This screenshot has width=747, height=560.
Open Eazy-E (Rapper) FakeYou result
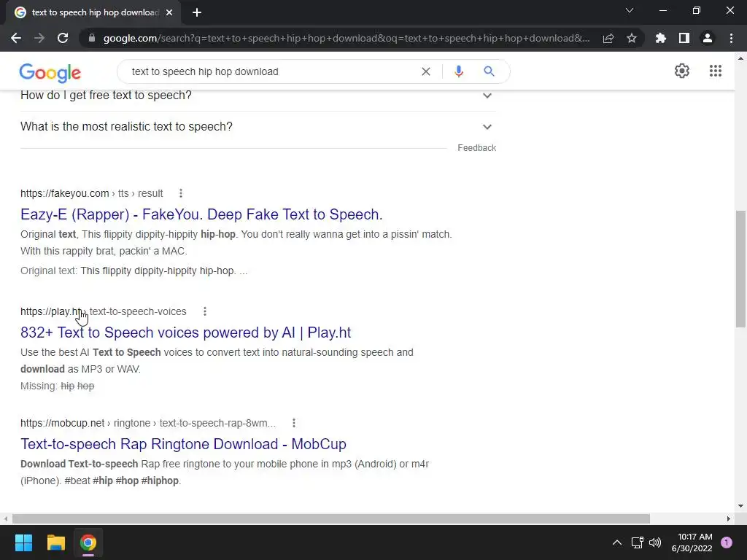tap(201, 214)
